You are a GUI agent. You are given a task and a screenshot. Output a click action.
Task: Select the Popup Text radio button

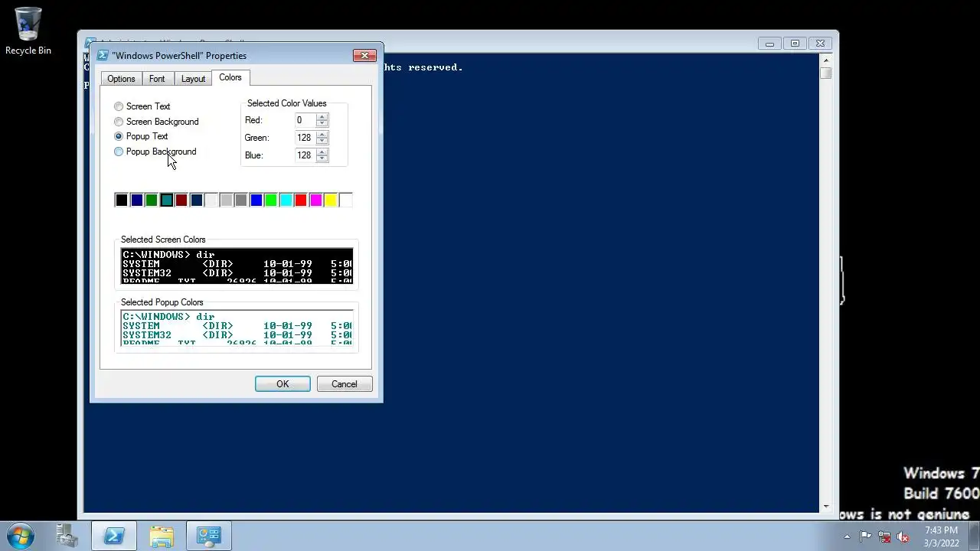(119, 136)
